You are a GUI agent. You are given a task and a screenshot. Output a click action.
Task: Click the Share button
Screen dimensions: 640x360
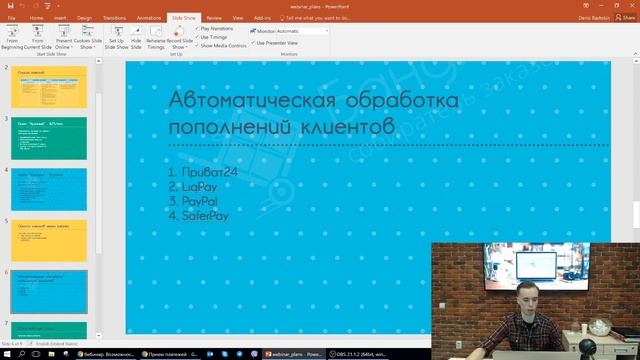coord(625,18)
